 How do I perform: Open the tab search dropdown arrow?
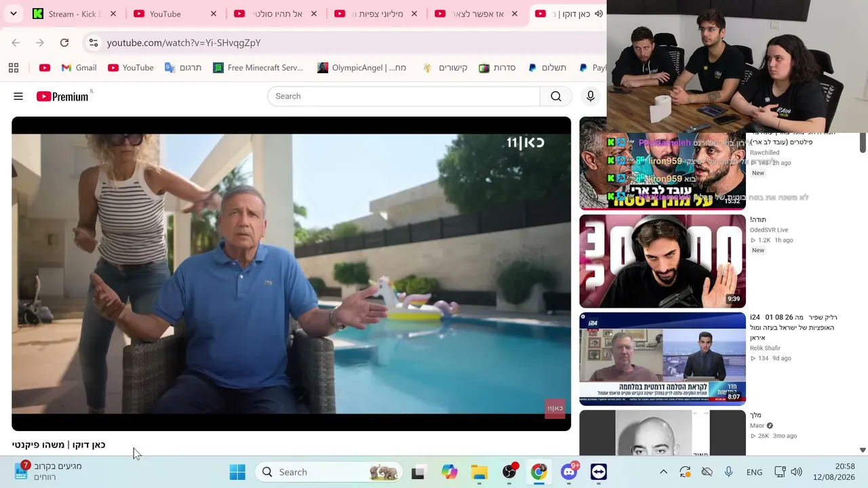(x=14, y=14)
